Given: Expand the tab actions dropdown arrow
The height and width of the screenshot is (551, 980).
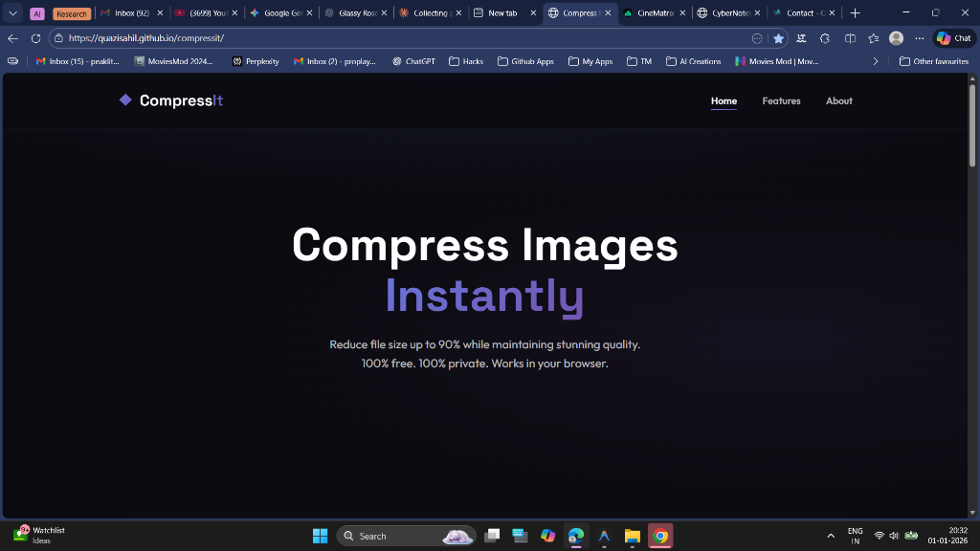Looking at the screenshot, I should [x=13, y=13].
